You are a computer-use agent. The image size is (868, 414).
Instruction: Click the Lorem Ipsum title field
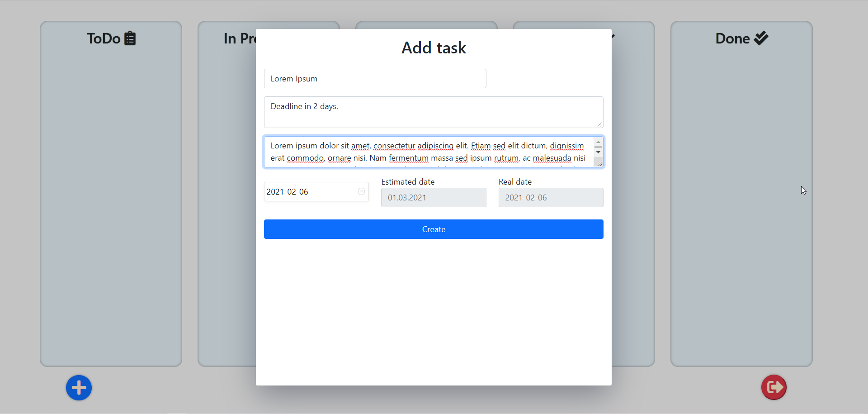[375, 79]
